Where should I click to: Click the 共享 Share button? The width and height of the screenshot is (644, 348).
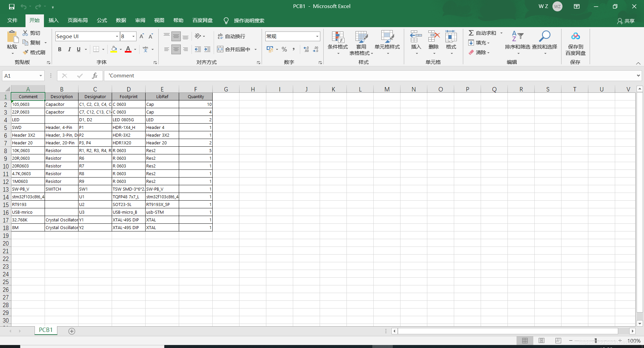coord(626,21)
